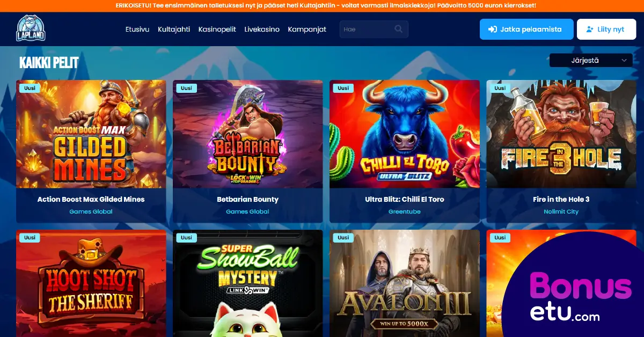
Task: Click the Nolimit City provider link
Action: point(561,211)
